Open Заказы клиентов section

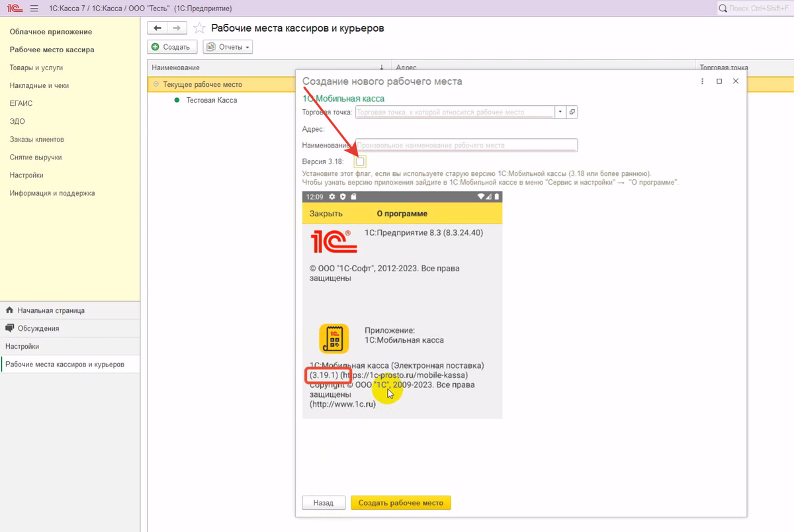tap(36, 140)
